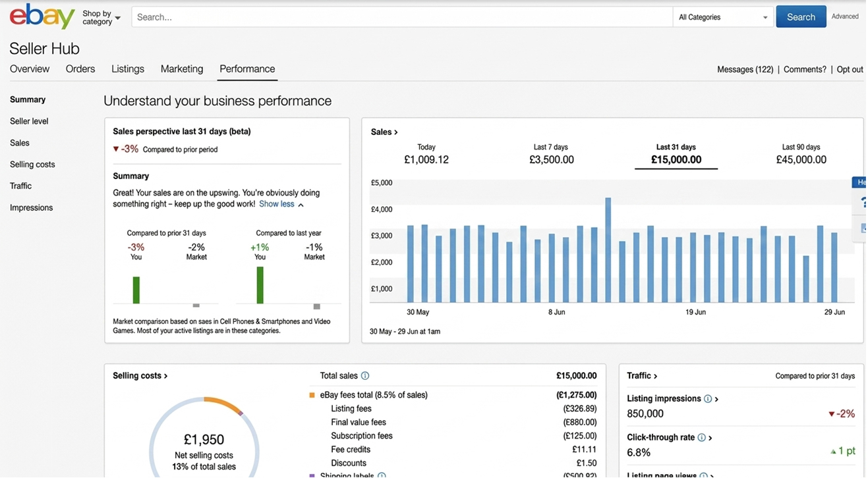868x478 pixels.
Task: Click the orange eBay fees legend square
Action: pyautogui.click(x=312, y=395)
